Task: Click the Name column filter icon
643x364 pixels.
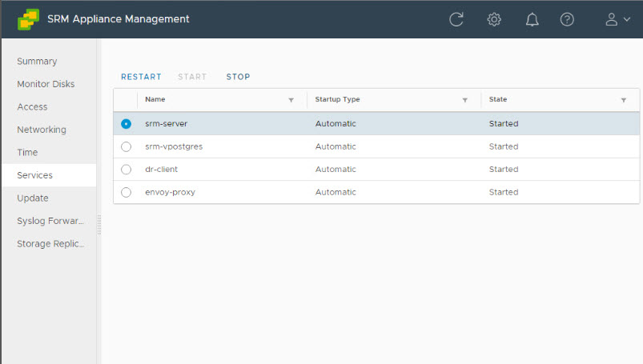Action: click(291, 100)
